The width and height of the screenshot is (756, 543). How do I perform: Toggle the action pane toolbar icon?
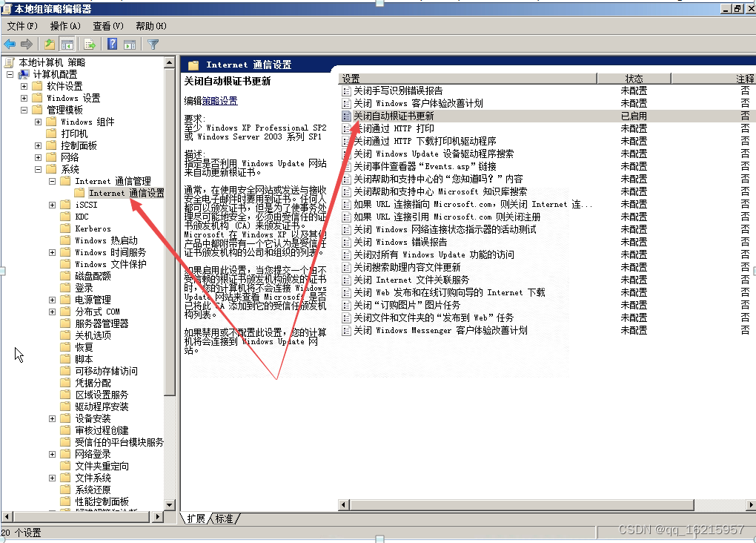pyautogui.click(x=130, y=45)
